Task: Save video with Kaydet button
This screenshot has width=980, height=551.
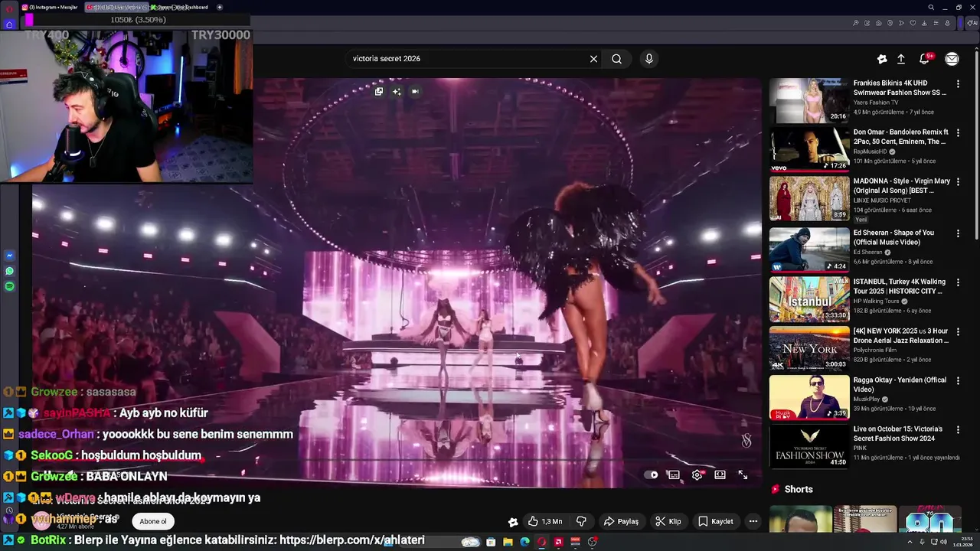Action: [716, 521]
